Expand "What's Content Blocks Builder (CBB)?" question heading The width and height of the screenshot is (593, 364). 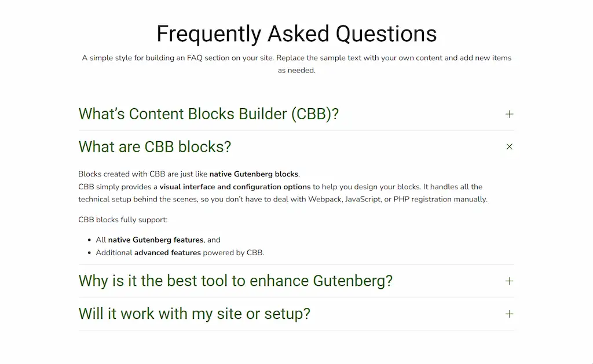pos(208,114)
